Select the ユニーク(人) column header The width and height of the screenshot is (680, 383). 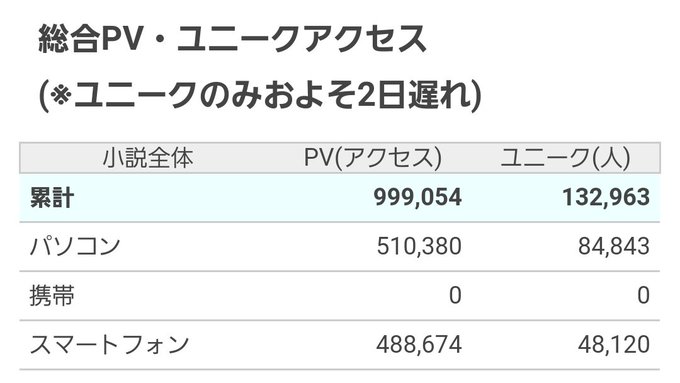(x=566, y=158)
